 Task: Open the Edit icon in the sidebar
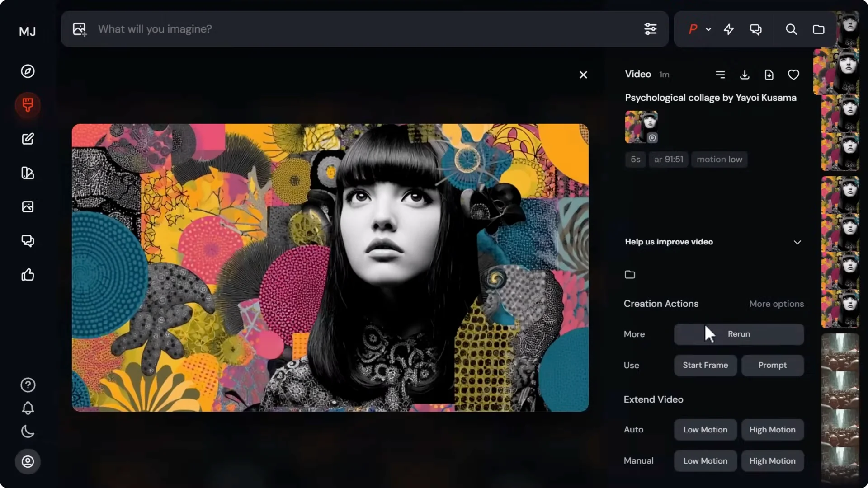click(x=28, y=139)
